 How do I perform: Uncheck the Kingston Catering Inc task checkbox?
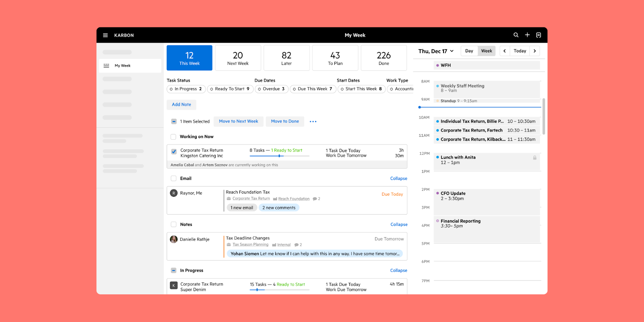[174, 152]
